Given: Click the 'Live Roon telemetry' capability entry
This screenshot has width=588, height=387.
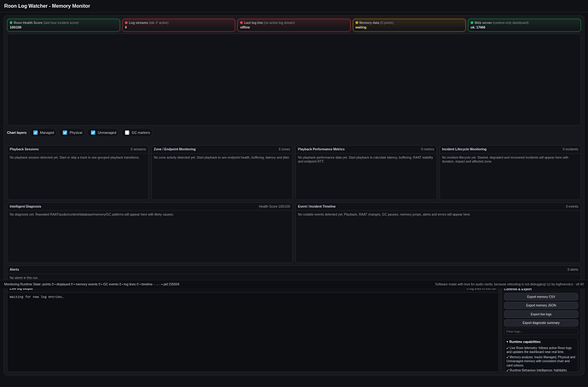Looking at the screenshot, I should 539,349.
